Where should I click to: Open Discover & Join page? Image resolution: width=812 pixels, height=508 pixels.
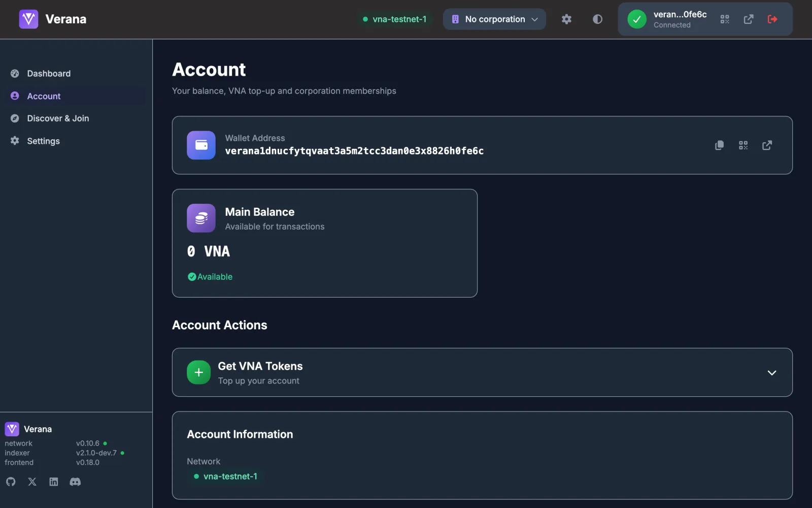pyautogui.click(x=58, y=118)
